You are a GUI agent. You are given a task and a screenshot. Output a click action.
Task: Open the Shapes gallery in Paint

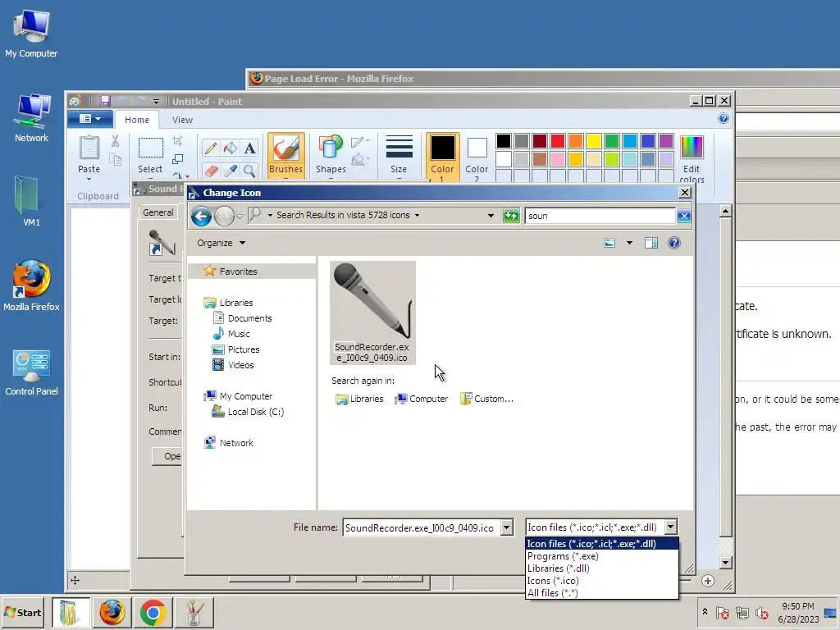[331, 155]
